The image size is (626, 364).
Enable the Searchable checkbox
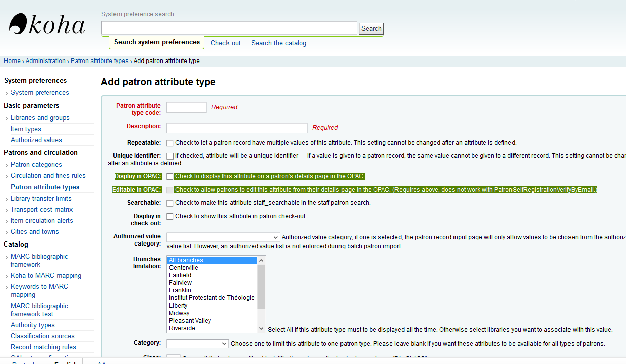(170, 203)
